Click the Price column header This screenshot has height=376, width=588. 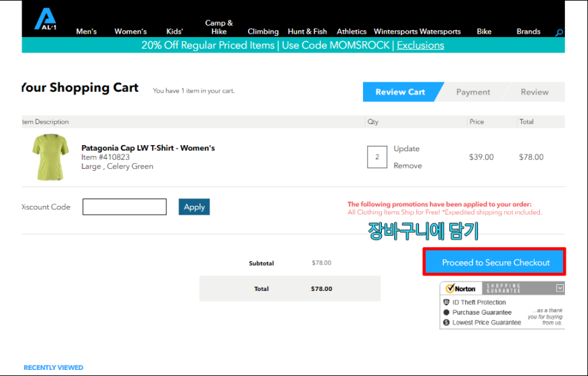tap(476, 122)
